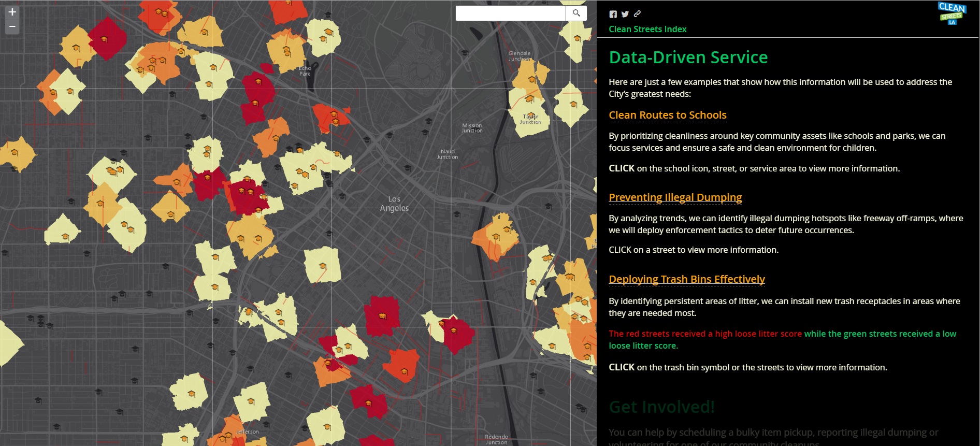Open Deploying Trash Bins Effectively link
The height and width of the screenshot is (446, 980).
(x=686, y=279)
